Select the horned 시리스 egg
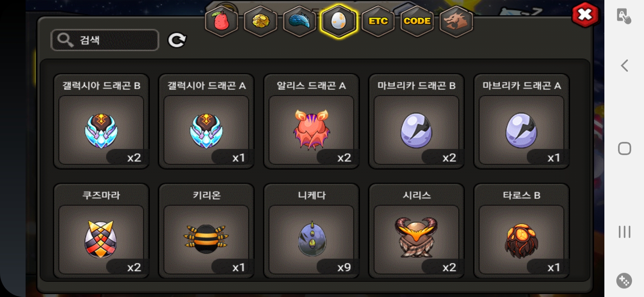Screen dimensions: 644x297 417,231
